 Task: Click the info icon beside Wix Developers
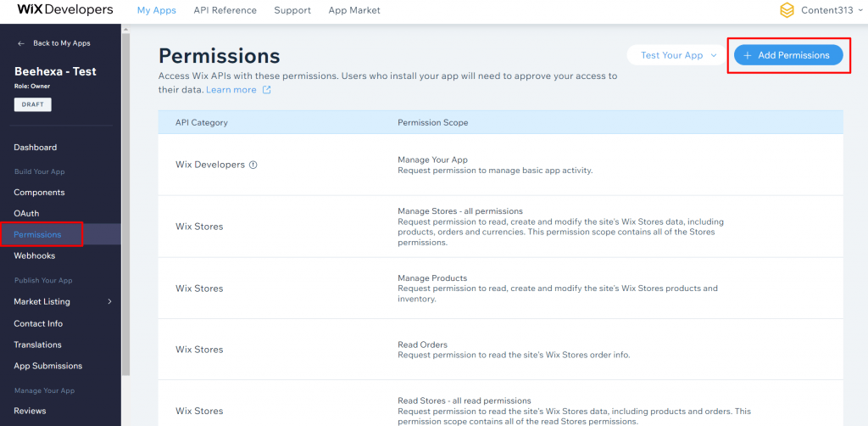tap(253, 165)
